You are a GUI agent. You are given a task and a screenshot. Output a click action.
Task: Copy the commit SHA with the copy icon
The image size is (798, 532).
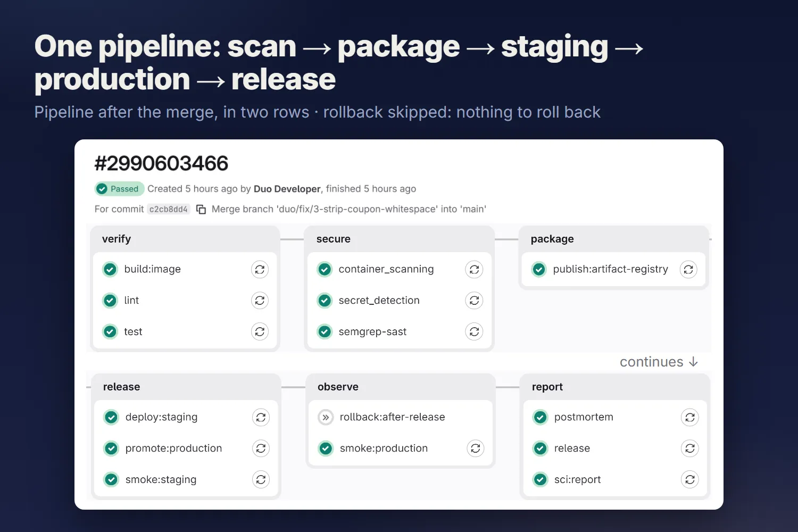click(x=201, y=209)
